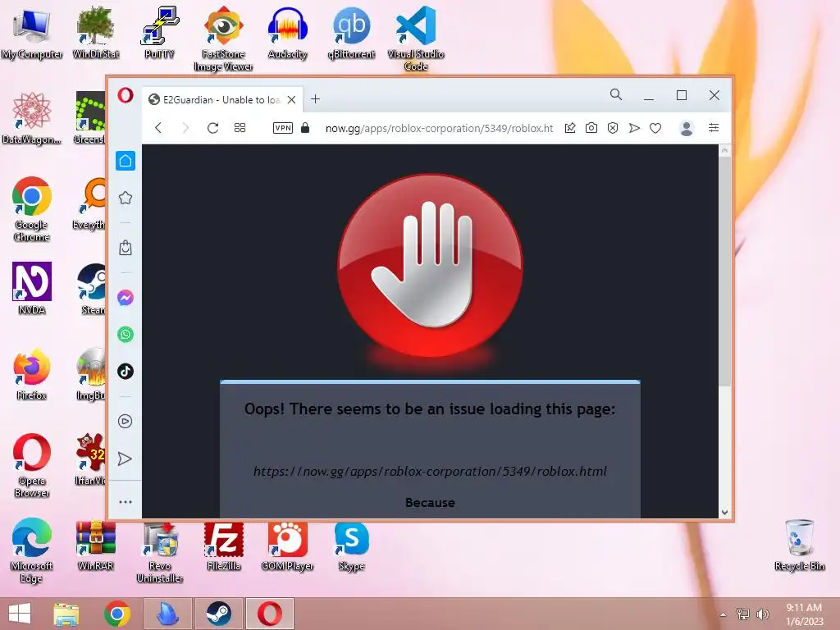View site security lock info
The height and width of the screenshot is (630, 840).
point(305,127)
